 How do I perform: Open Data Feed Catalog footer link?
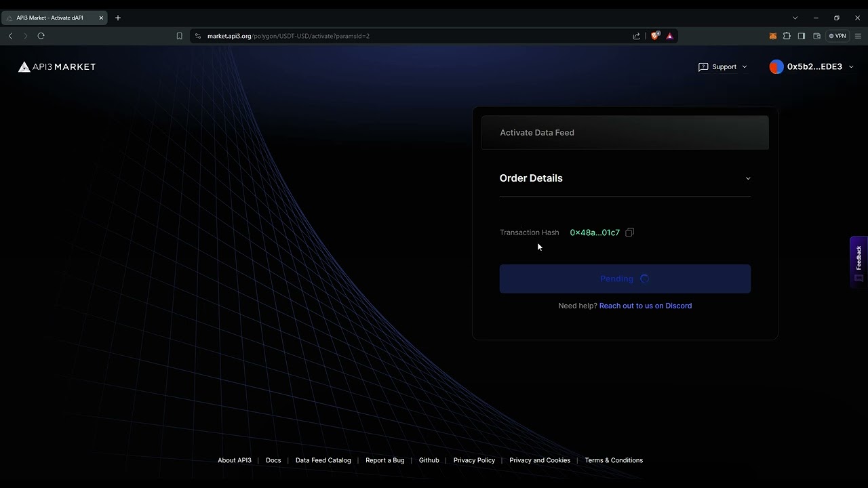(323, 460)
